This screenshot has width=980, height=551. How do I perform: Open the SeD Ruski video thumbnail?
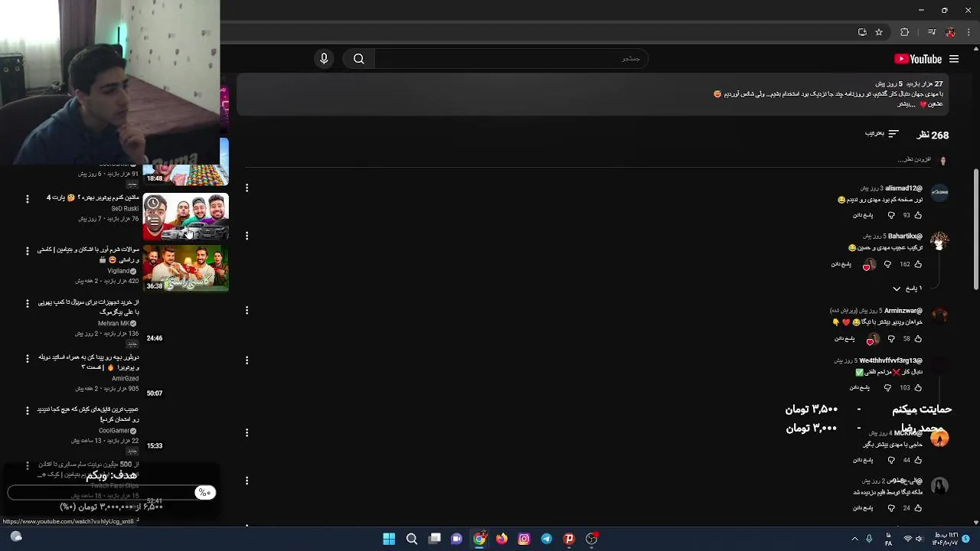(186, 217)
